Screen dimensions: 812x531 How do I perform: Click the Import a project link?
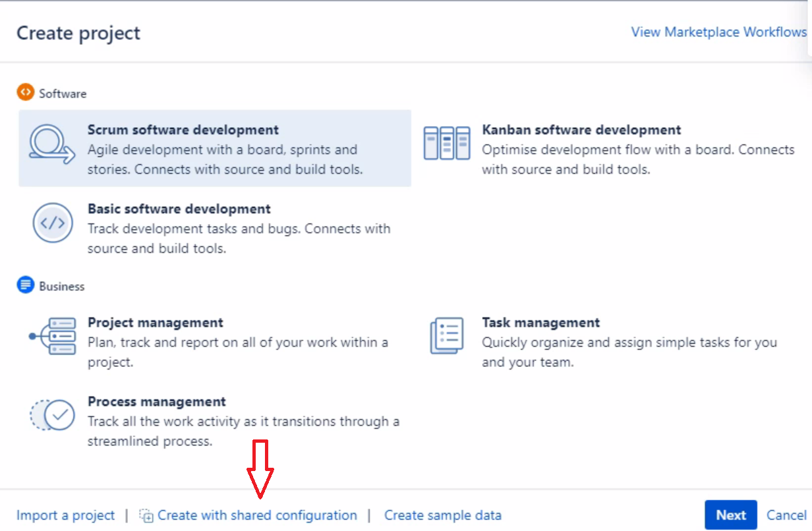pos(65,515)
